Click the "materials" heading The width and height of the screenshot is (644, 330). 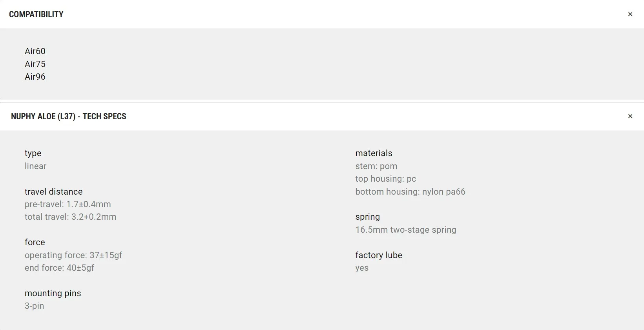374,153
